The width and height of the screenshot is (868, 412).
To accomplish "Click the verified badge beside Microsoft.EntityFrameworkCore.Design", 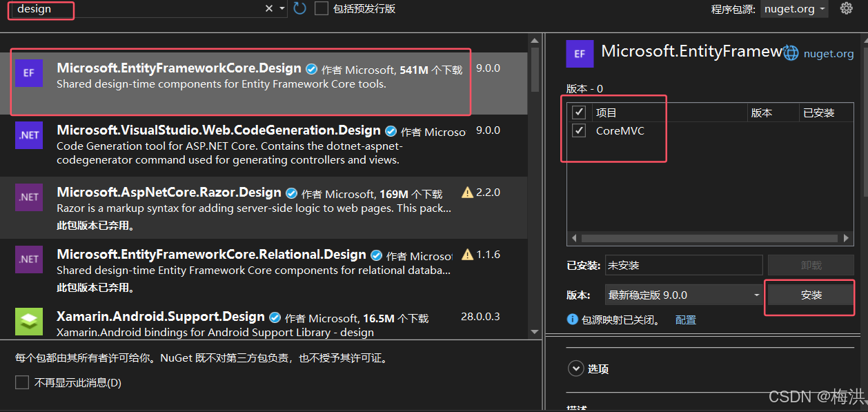I will pos(312,69).
